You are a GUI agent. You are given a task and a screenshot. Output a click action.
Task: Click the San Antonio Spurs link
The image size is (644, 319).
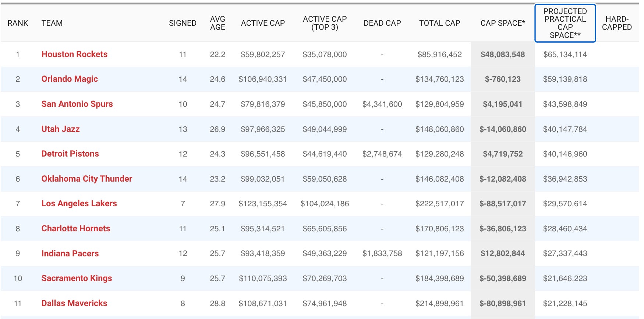(77, 104)
